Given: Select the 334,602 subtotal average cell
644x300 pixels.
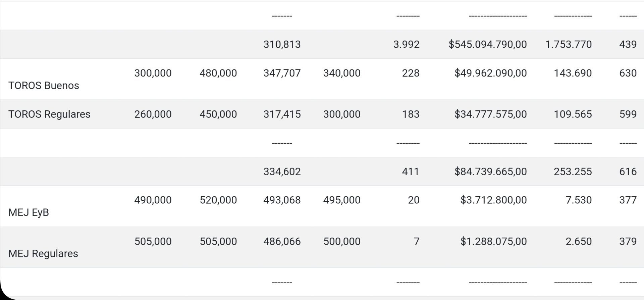Looking at the screenshot, I should [282, 171].
